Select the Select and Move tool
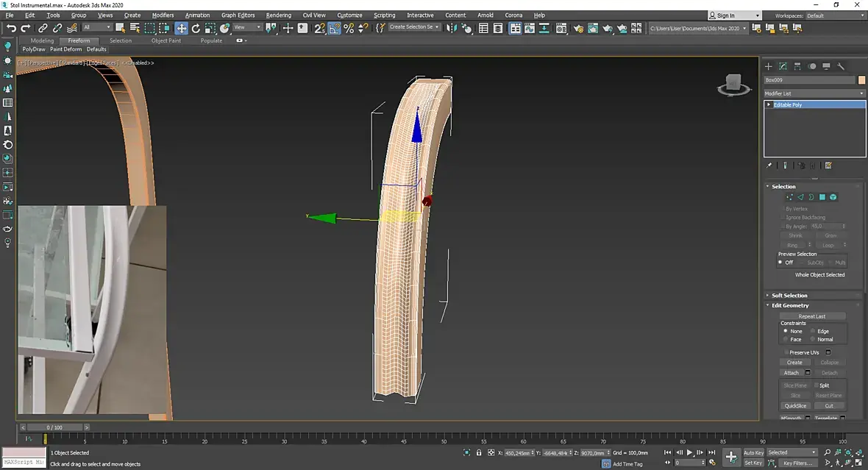Viewport: 868px width, 470px height. (x=181, y=28)
